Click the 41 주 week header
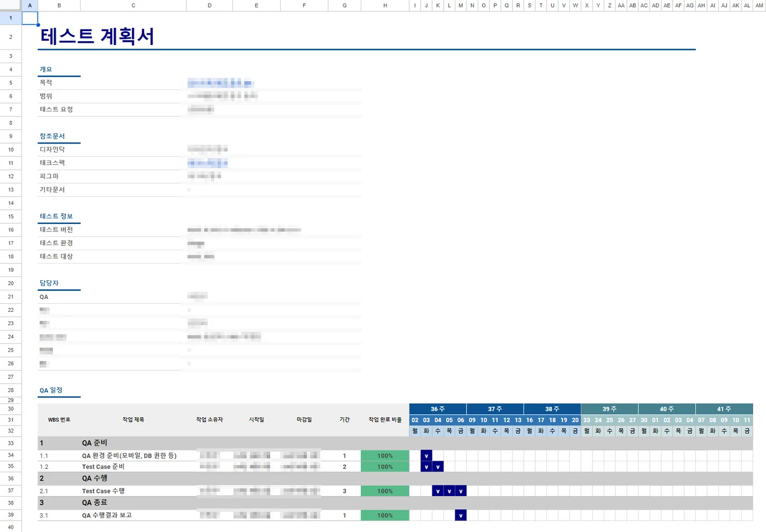Viewport: 766px width, 532px height. point(724,409)
